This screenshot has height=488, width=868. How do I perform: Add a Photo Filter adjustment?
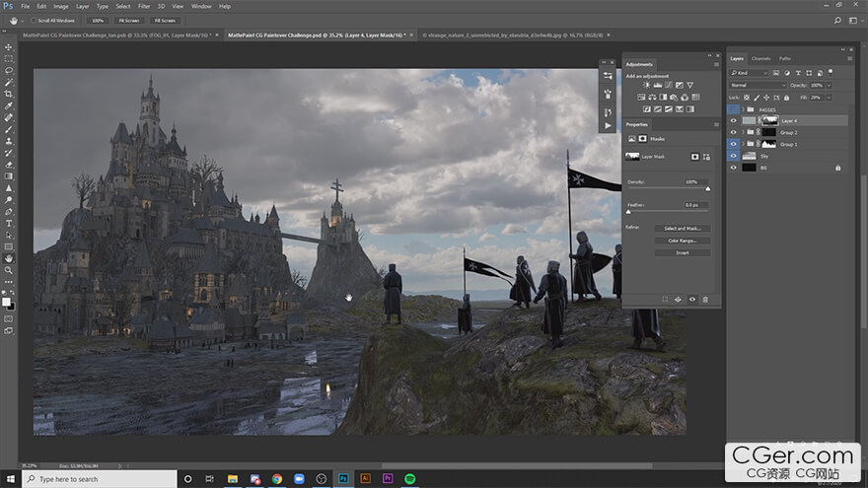pyautogui.click(x=674, y=98)
